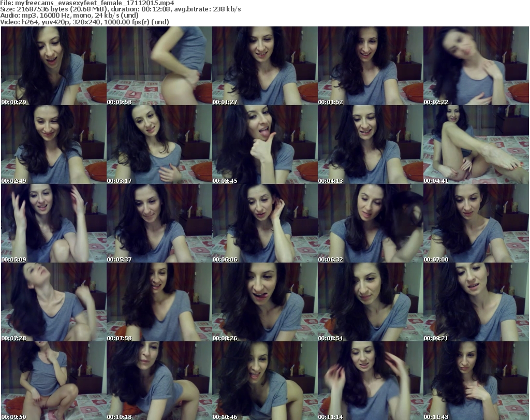Open the frame stamped 00:06:32
This screenshot has height=420, width=530.
click(x=371, y=224)
